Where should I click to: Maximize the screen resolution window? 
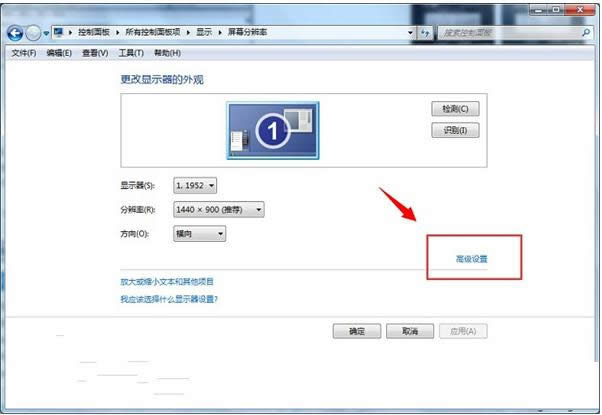tap(556, 10)
